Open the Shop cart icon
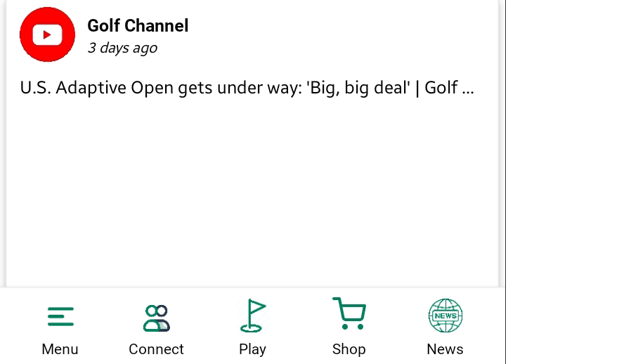 349,314
